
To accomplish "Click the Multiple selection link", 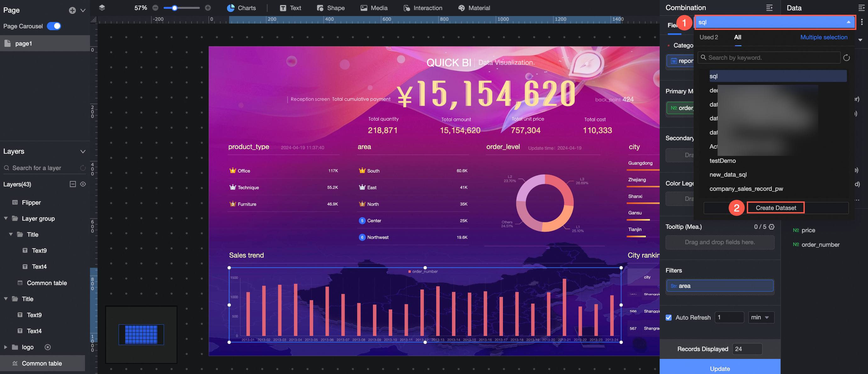I will 824,37.
